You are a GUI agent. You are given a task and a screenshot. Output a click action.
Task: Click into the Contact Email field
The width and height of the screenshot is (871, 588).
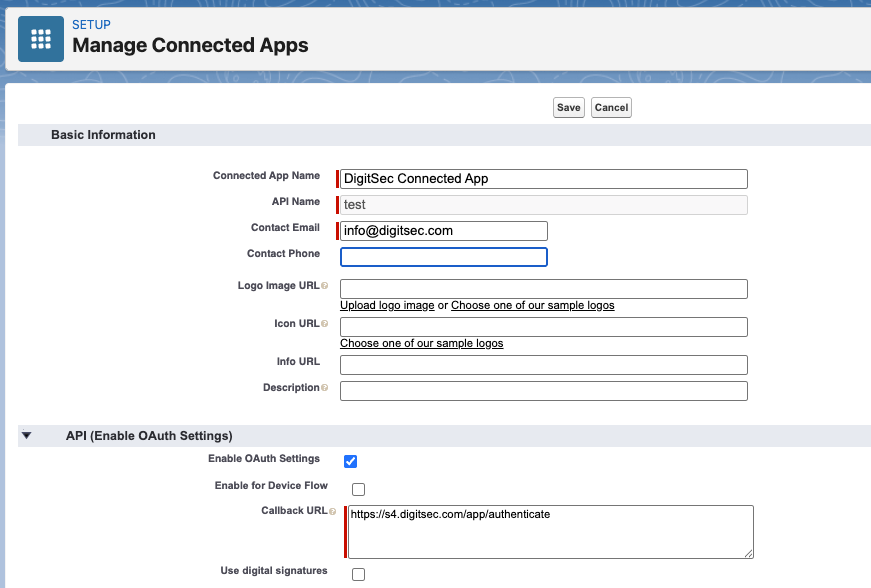pos(444,231)
